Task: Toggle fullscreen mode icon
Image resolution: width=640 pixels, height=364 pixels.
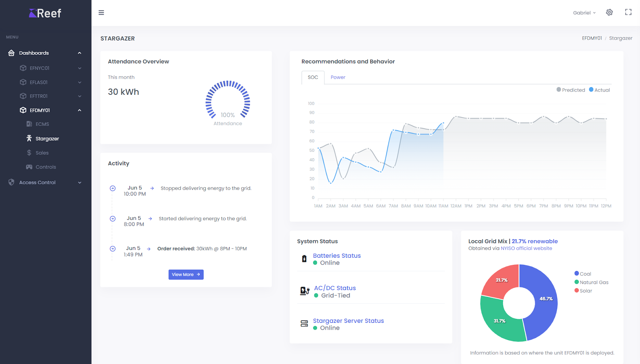Action: [x=628, y=12]
